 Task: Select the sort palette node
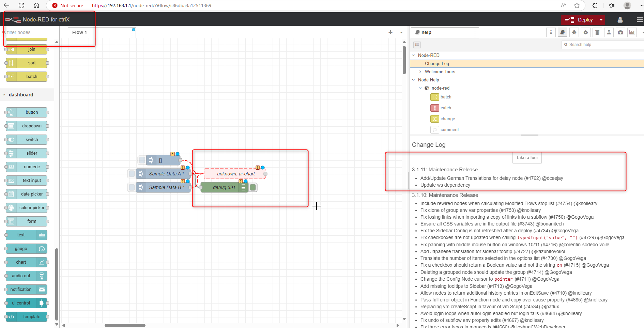click(x=27, y=63)
